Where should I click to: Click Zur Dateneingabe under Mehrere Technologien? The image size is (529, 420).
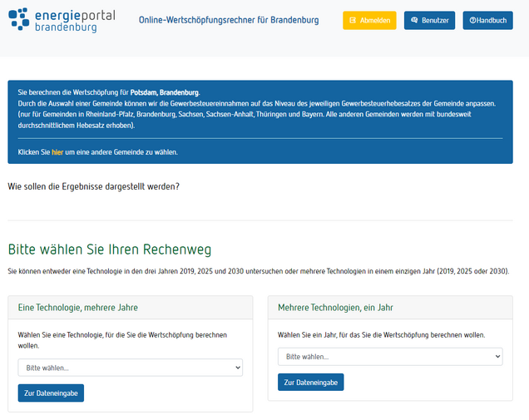point(311,383)
